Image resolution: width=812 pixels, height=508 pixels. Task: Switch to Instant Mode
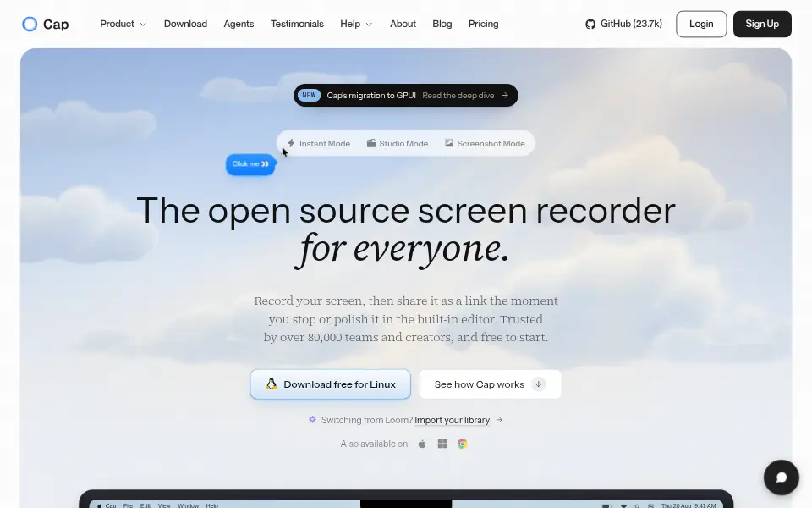[x=319, y=144]
